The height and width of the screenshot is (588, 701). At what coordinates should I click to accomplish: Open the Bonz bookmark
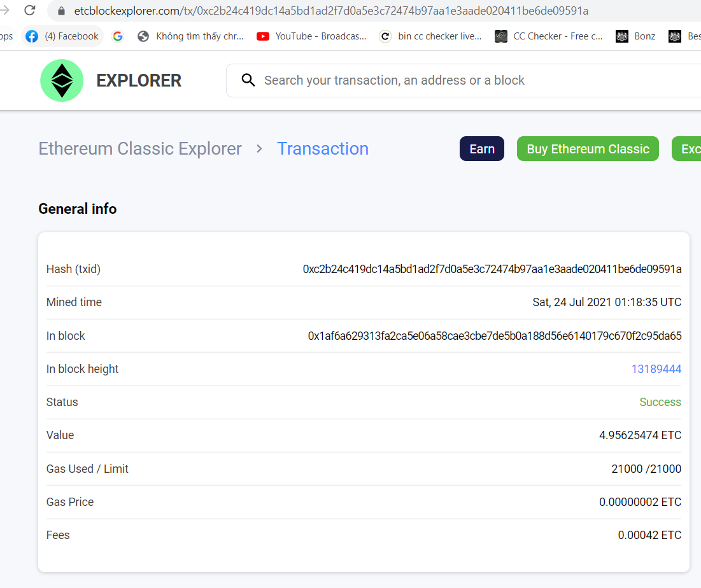pyautogui.click(x=635, y=36)
